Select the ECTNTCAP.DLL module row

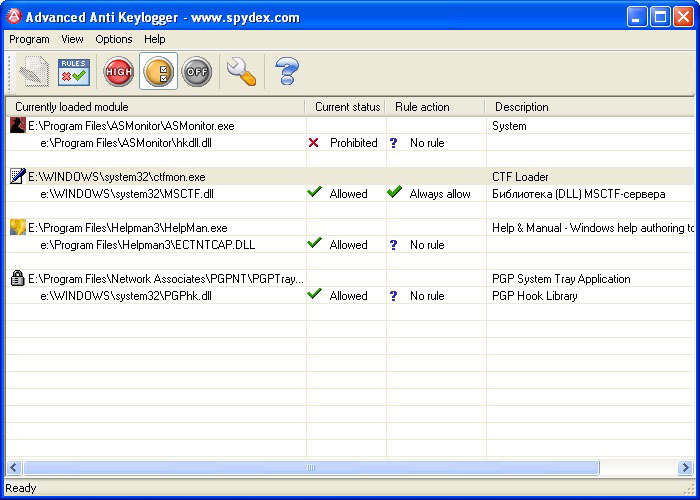(x=350, y=245)
